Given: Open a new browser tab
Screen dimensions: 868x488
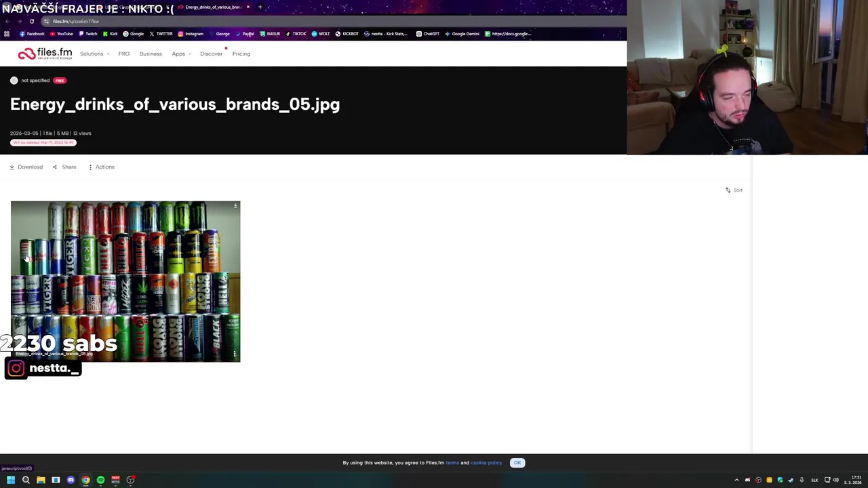Looking at the screenshot, I should (x=260, y=7).
